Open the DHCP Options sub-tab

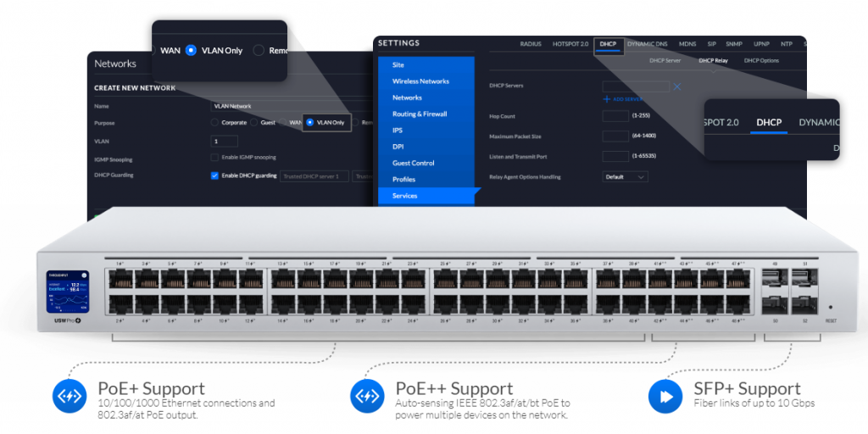pos(761,61)
